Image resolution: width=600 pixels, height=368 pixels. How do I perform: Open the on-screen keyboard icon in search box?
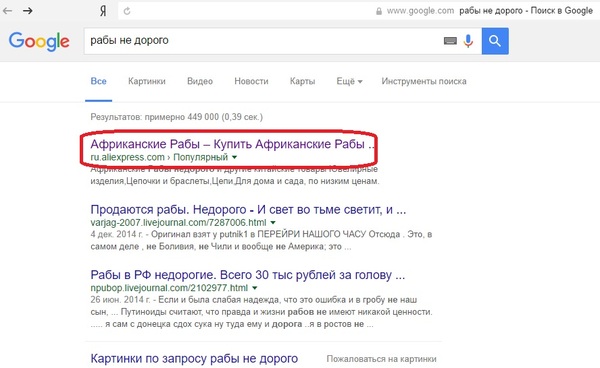[450, 41]
